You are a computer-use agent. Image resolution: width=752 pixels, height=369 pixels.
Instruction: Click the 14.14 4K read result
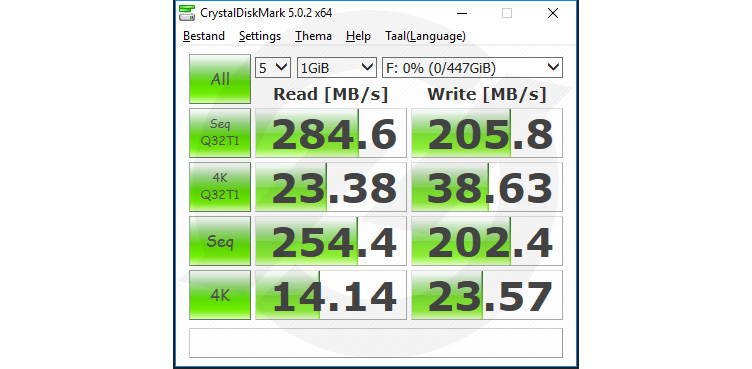[x=331, y=295]
